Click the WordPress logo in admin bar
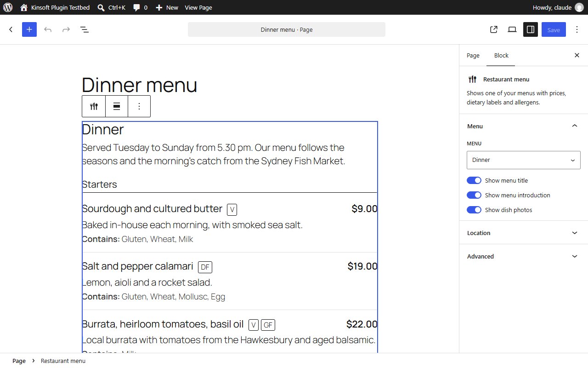This screenshot has width=588, height=368. (7, 7)
